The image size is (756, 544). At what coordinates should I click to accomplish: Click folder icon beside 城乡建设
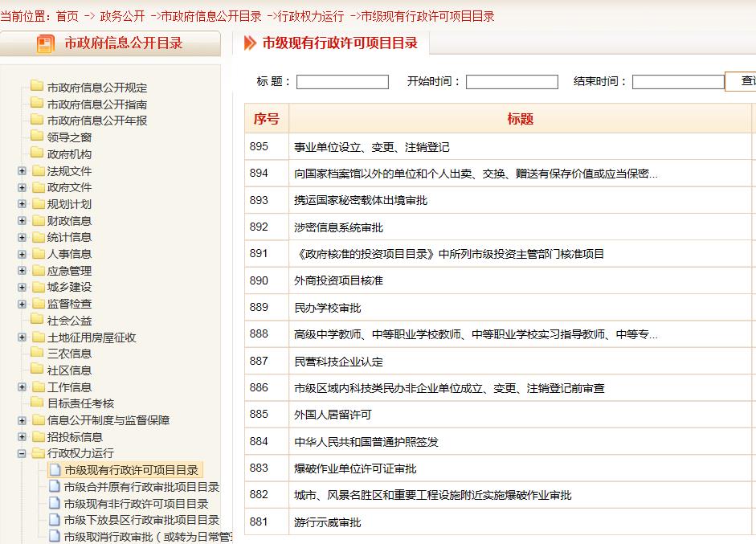click(39, 287)
